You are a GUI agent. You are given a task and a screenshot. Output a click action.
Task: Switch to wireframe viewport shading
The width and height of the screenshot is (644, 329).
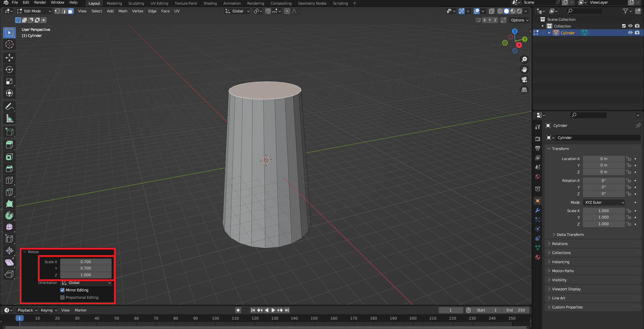pos(500,11)
